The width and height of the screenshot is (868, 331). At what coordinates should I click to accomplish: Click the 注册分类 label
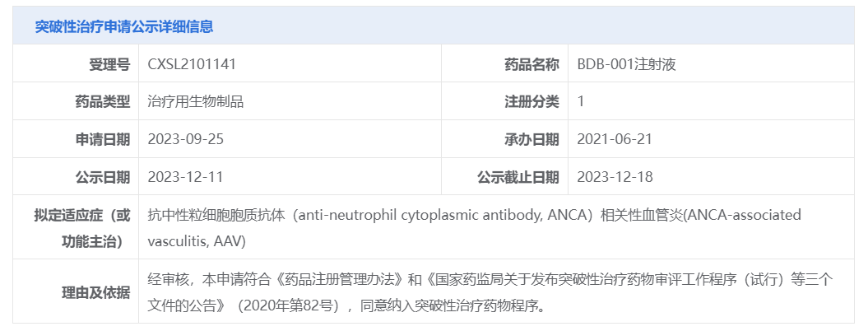(531, 101)
